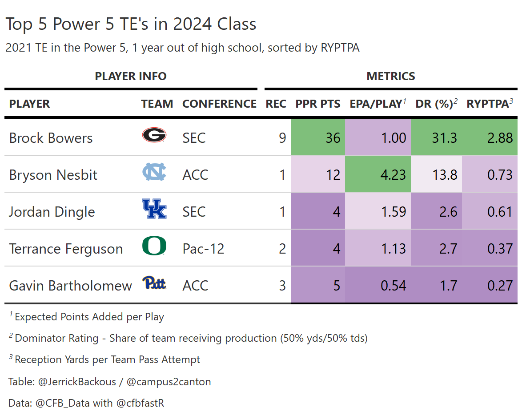Click the Oregon Ducks O logo

pos(154,246)
